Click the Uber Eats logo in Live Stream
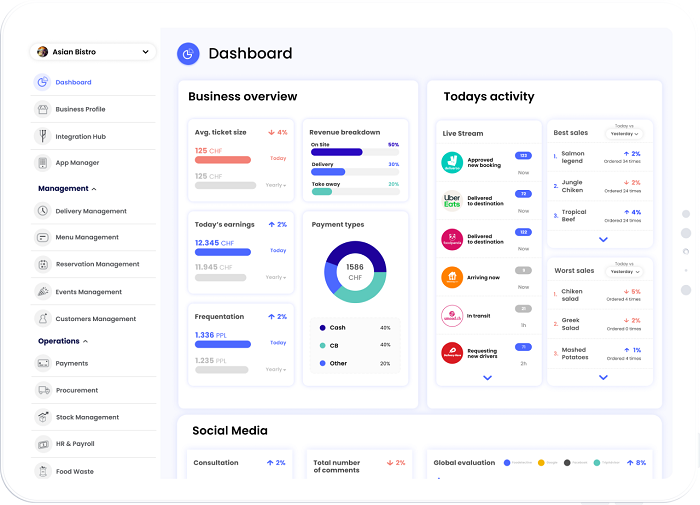Viewport: 700px width, 505px height. [452, 200]
